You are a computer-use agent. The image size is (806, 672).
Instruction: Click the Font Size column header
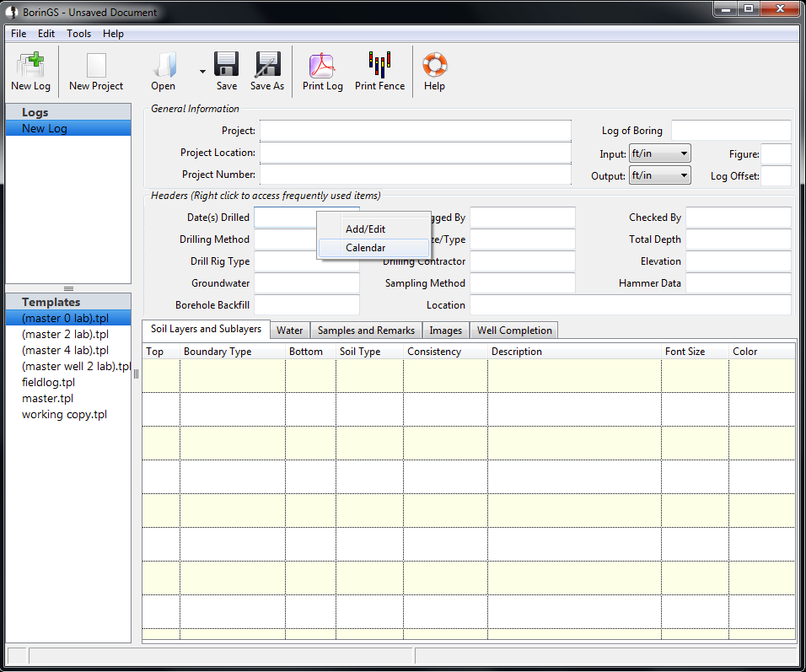pyautogui.click(x=695, y=351)
